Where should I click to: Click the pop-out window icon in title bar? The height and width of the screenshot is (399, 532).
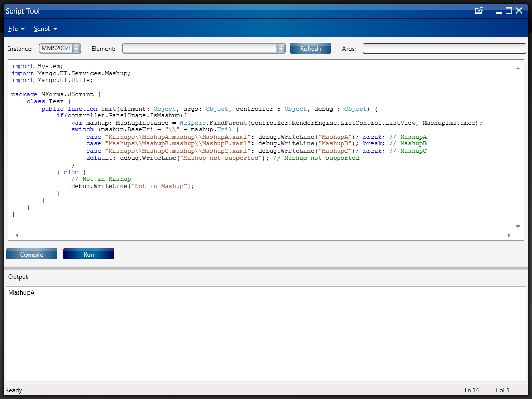pos(479,10)
